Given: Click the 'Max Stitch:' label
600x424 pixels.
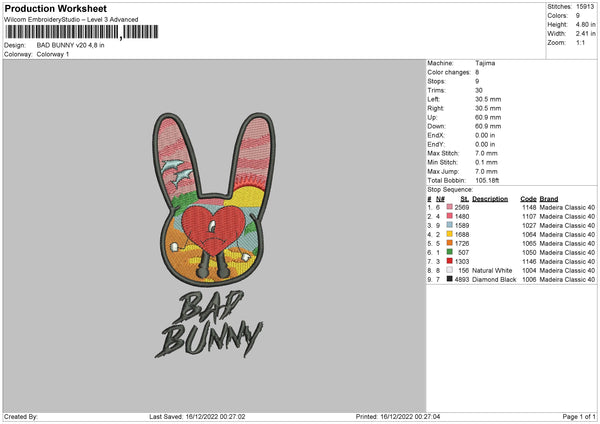Looking at the screenshot, I should [443, 153].
